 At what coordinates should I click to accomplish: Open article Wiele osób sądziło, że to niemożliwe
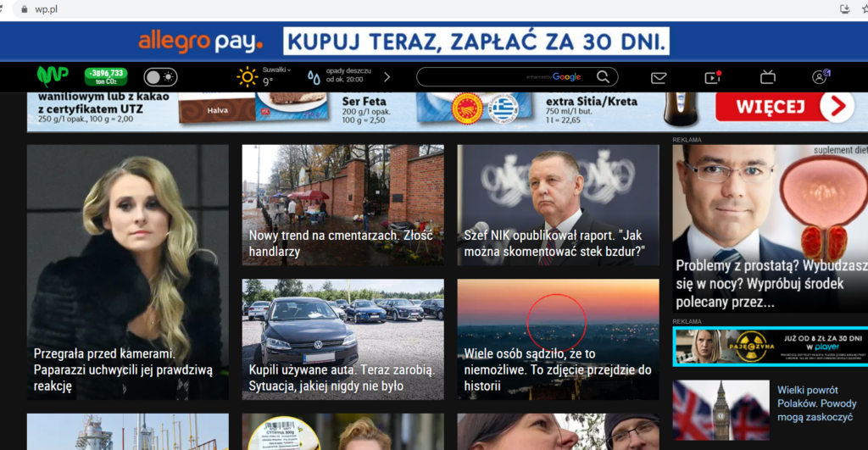pyautogui.click(x=558, y=339)
